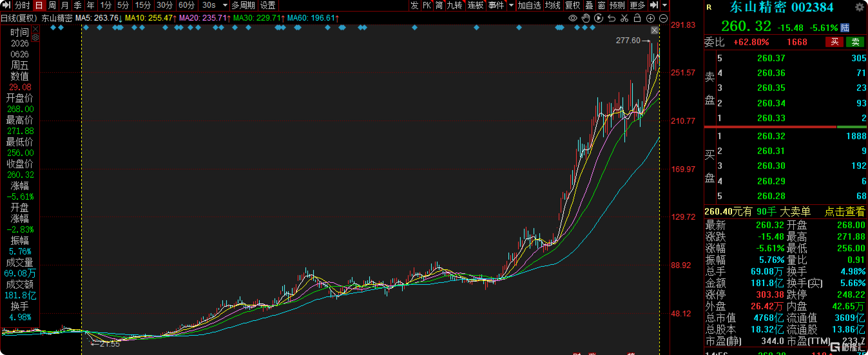This screenshot has height=355, width=868.
Task: Click the 窗 window button
Action: (x=602, y=5)
